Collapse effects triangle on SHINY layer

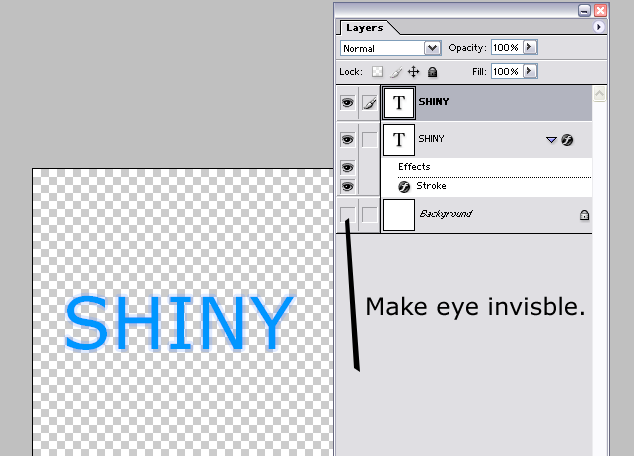pyautogui.click(x=551, y=140)
